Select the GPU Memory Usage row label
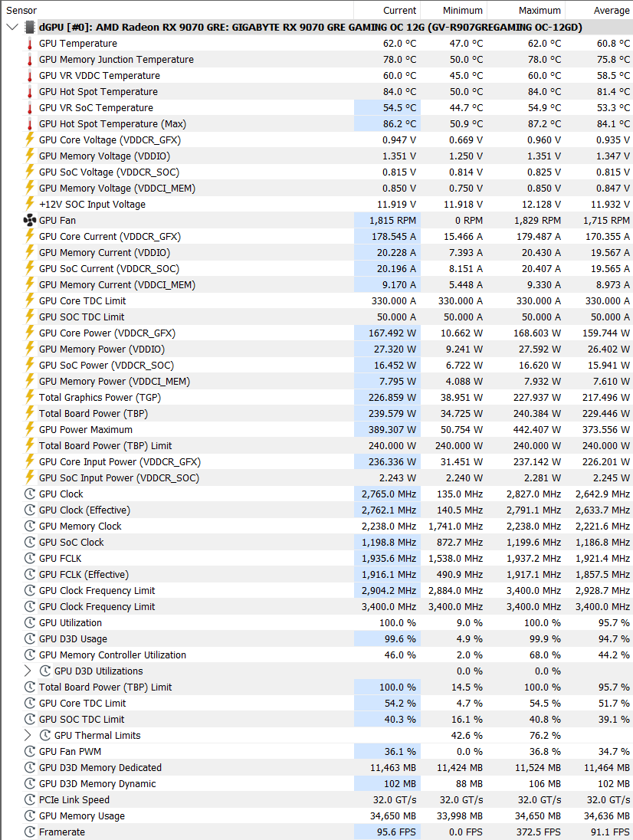 82,816
